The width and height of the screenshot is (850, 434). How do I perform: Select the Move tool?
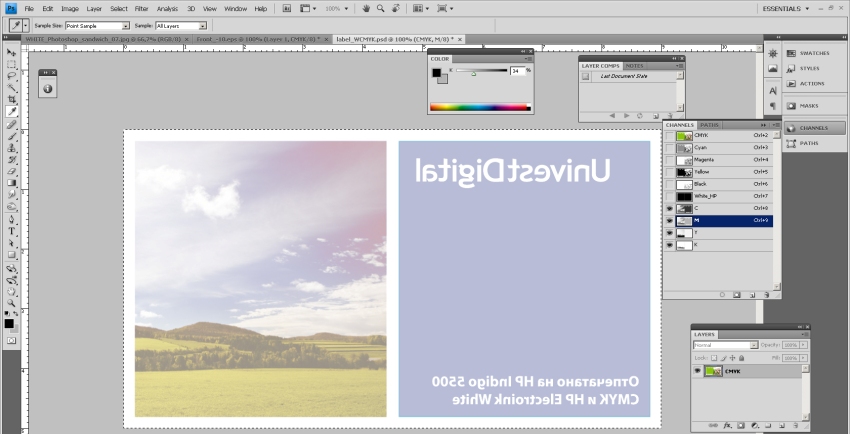click(x=11, y=52)
